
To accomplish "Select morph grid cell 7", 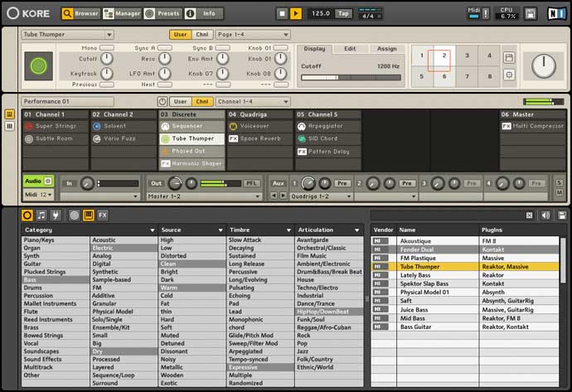I will coord(467,76).
